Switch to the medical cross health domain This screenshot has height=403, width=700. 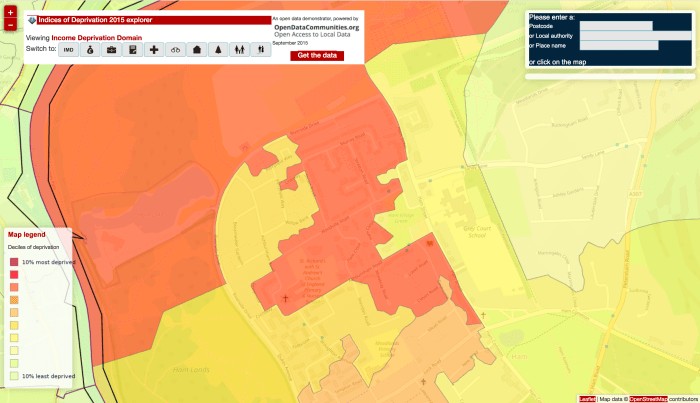pos(154,49)
